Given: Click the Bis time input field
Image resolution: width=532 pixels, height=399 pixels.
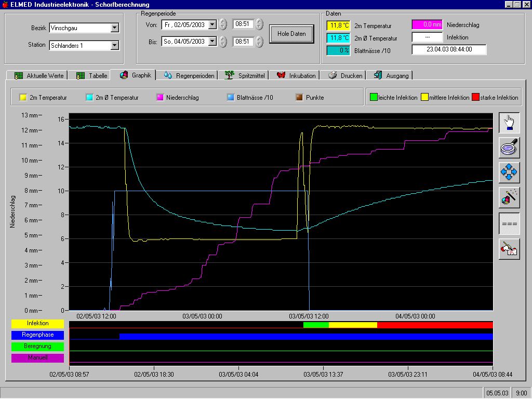Looking at the screenshot, I should (x=243, y=42).
